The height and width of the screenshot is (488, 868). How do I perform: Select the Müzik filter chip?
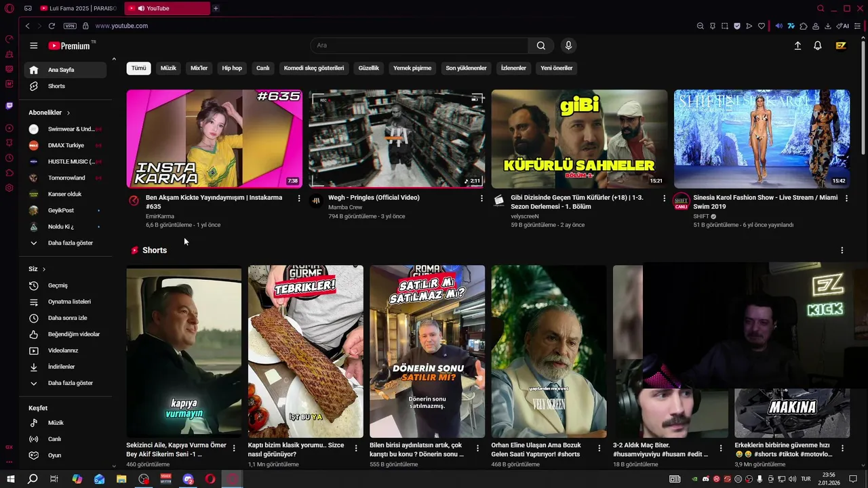click(x=168, y=68)
